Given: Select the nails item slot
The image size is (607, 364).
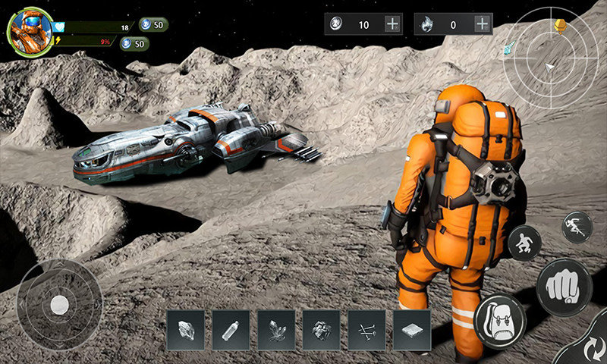Looking at the screenshot, I should (x=366, y=330).
